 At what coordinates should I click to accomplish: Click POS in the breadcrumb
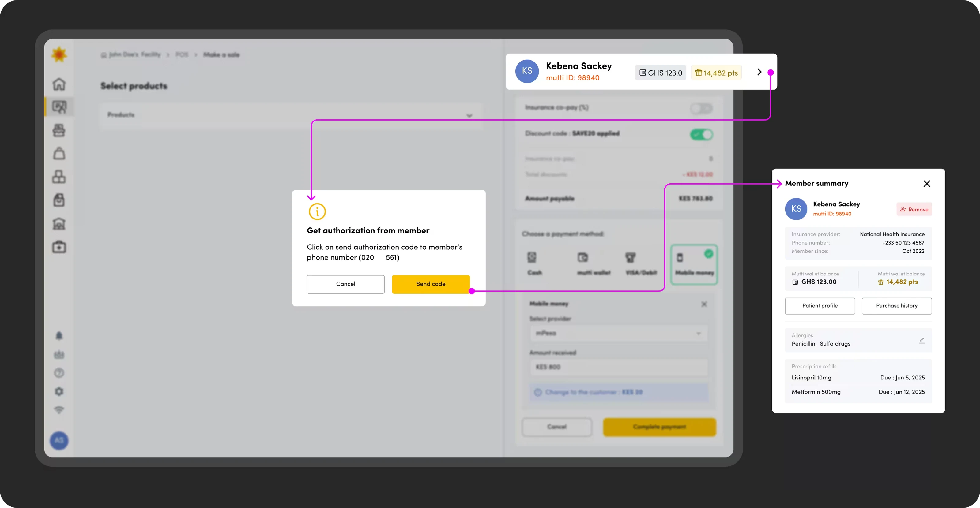click(182, 55)
